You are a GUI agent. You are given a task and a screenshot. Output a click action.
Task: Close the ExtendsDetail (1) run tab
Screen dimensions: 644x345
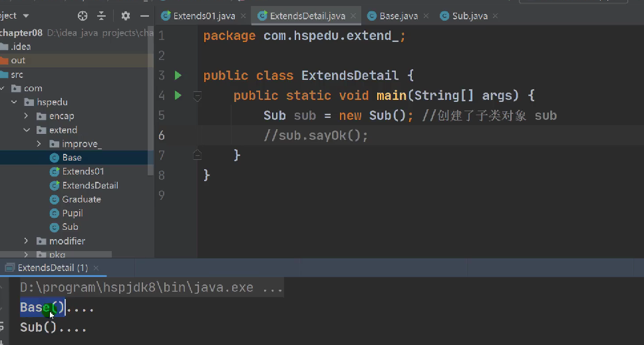point(96,268)
